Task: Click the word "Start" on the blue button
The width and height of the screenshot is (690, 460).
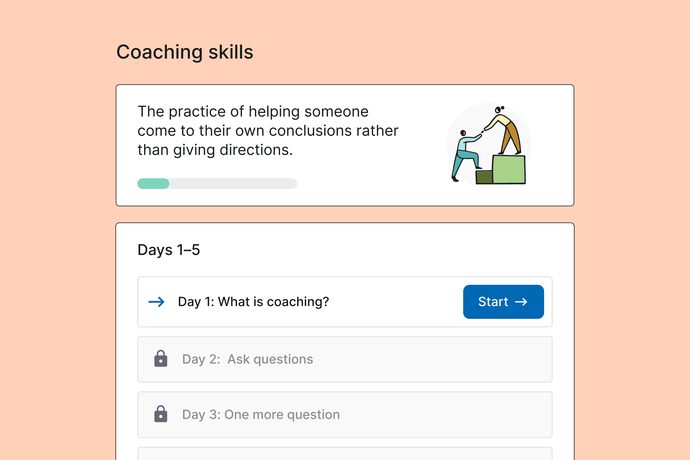Action: pyautogui.click(x=493, y=302)
